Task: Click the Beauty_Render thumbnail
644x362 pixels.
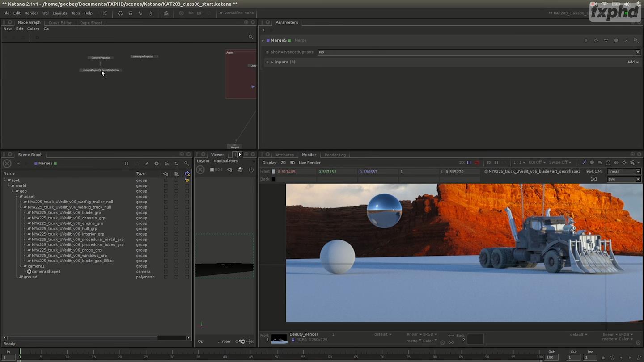Action: tap(280, 339)
